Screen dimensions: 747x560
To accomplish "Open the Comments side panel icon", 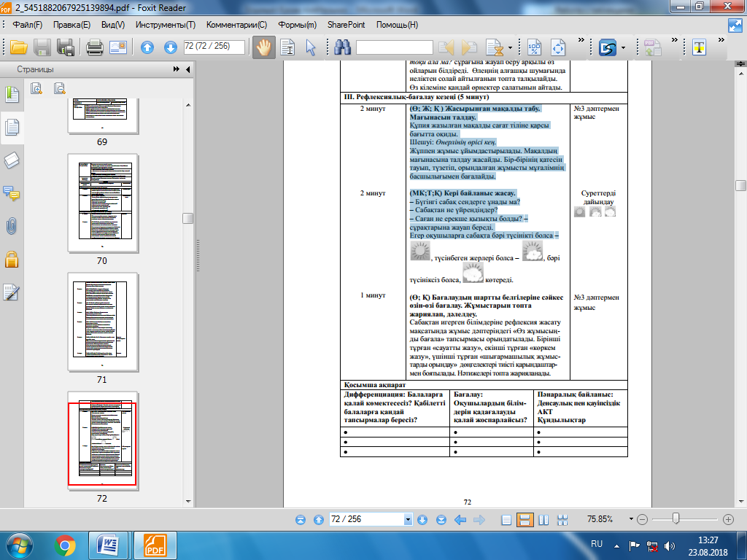I will (x=12, y=192).
